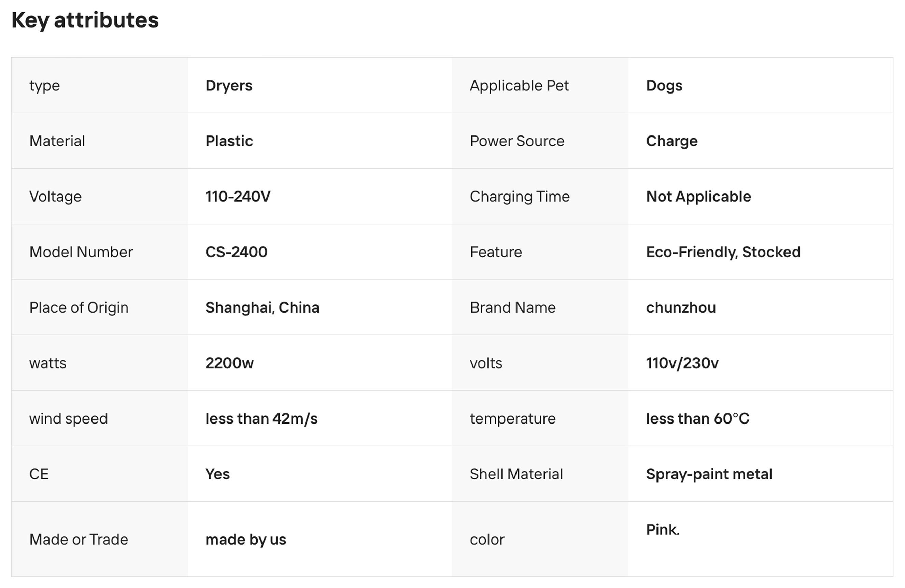Click the less than 60°C value

(697, 418)
